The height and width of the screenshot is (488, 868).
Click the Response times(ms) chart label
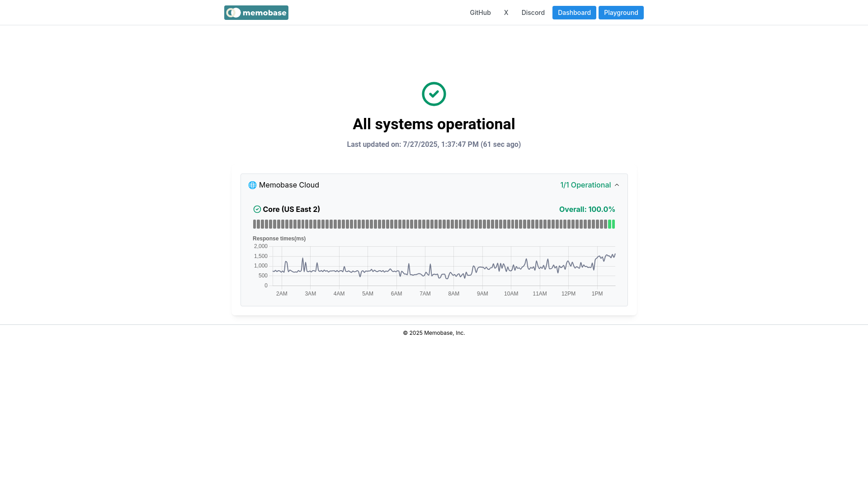point(279,239)
